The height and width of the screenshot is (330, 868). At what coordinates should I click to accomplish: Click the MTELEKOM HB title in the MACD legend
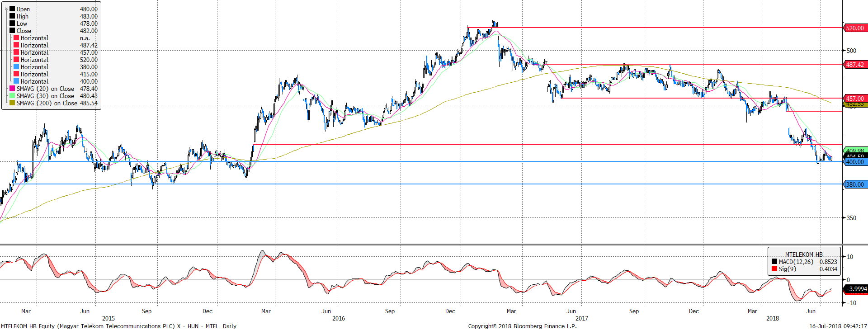pyautogui.click(x=804, y=255)
